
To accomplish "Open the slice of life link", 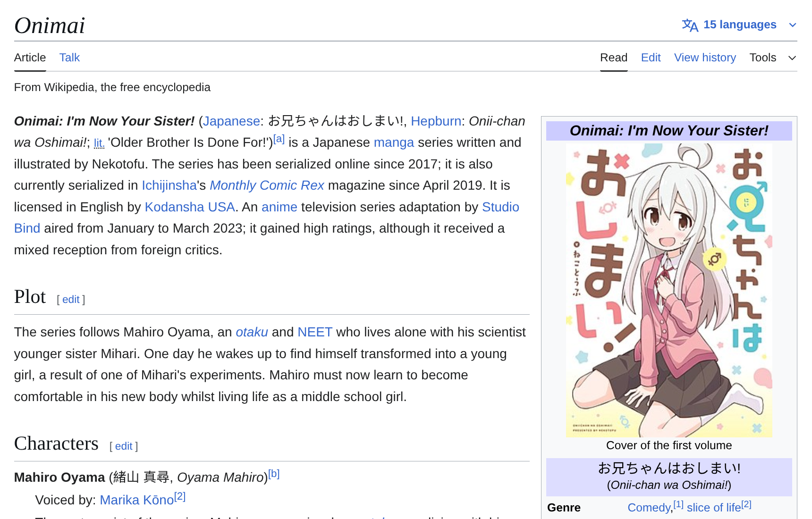I will pos(713,508).
